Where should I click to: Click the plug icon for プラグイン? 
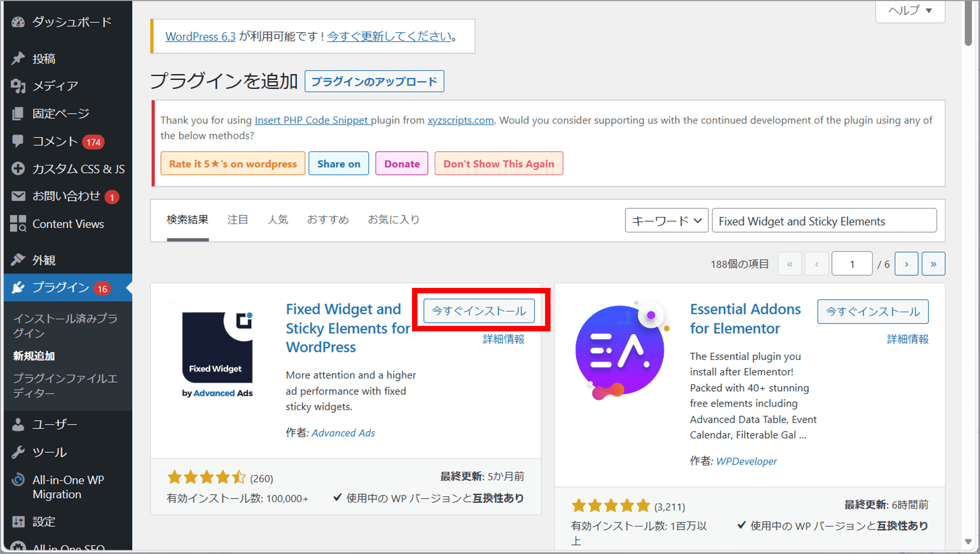(x=18, y=287)
